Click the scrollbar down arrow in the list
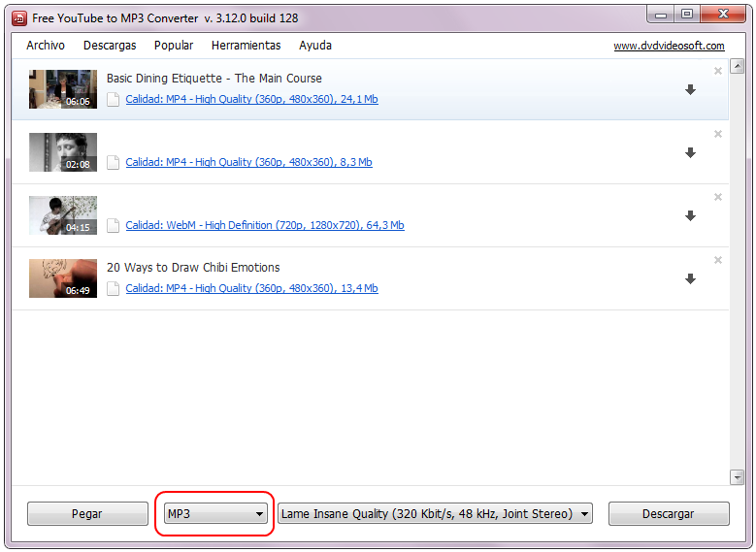756x552 pixels. pos(737,476)
